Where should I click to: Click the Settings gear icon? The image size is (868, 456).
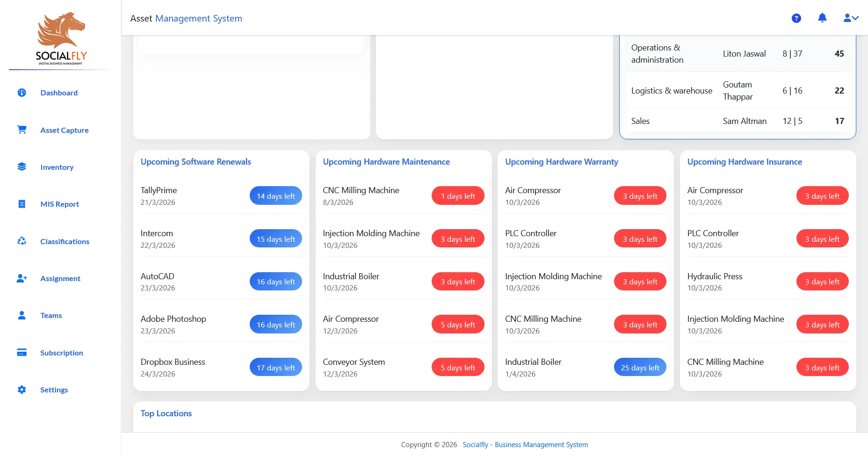tap(22, 390)
